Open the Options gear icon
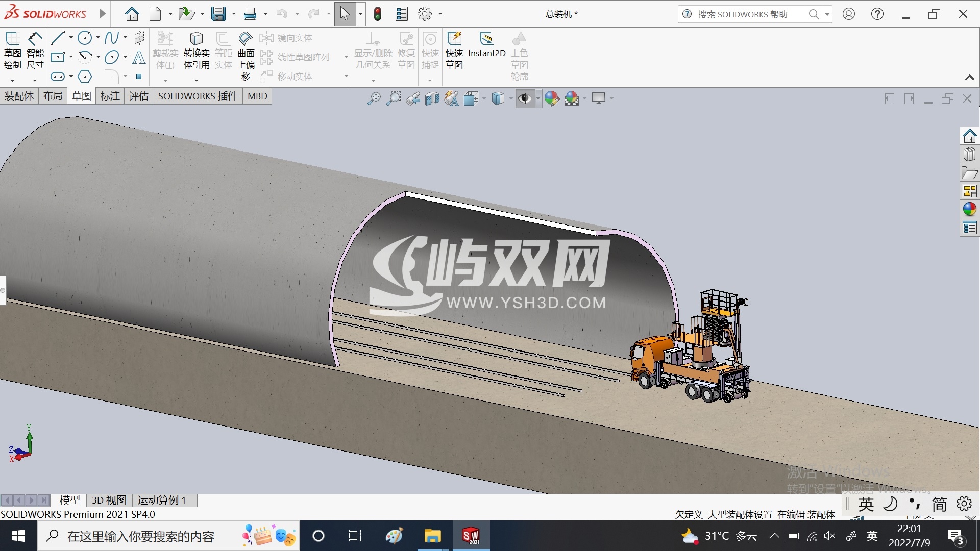The width and height of the screenshot is (980, 551). click(424, 14)
